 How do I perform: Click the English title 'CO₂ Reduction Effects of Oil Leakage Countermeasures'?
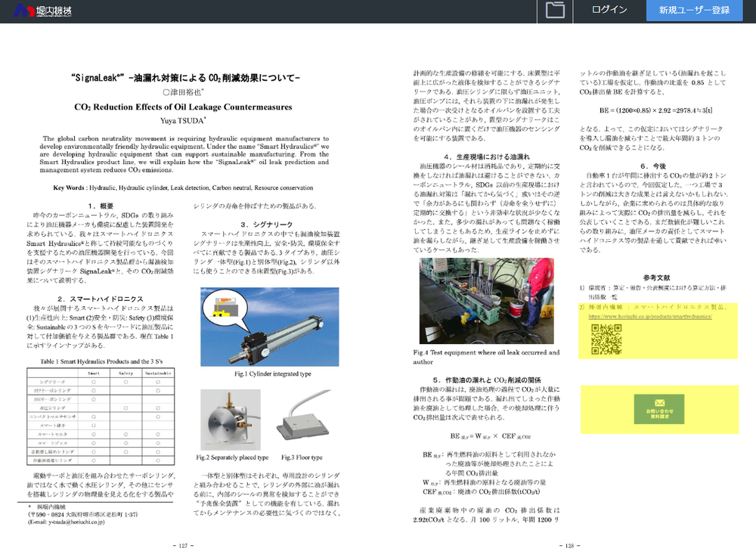tap(183, 107)
